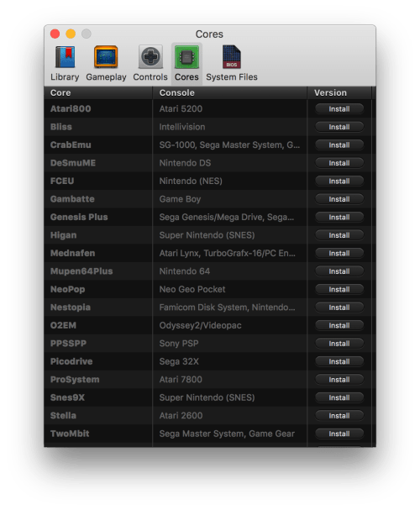Select the Higan core name
420x510 pixels.
click(x=63, y=235)
